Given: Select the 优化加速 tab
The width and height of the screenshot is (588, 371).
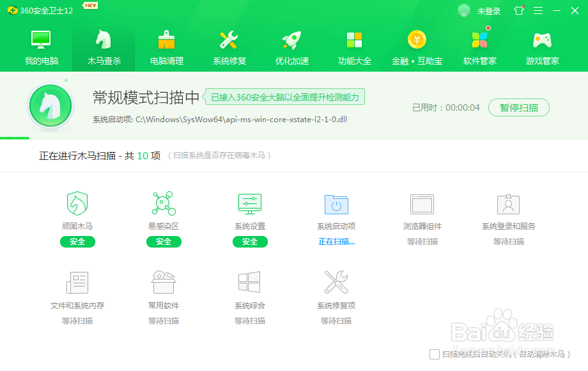Looking at the screenshot, I should tap(291, 47).
